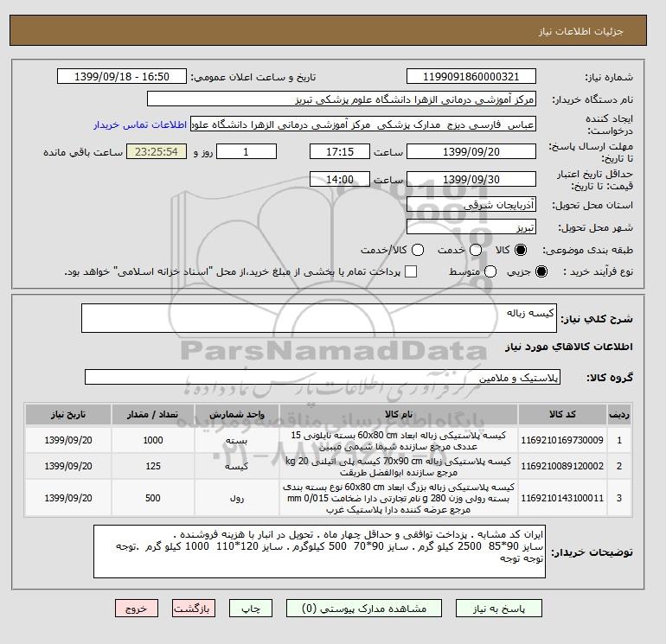Click unit cell رول in row 3

[x=237, y=498]
